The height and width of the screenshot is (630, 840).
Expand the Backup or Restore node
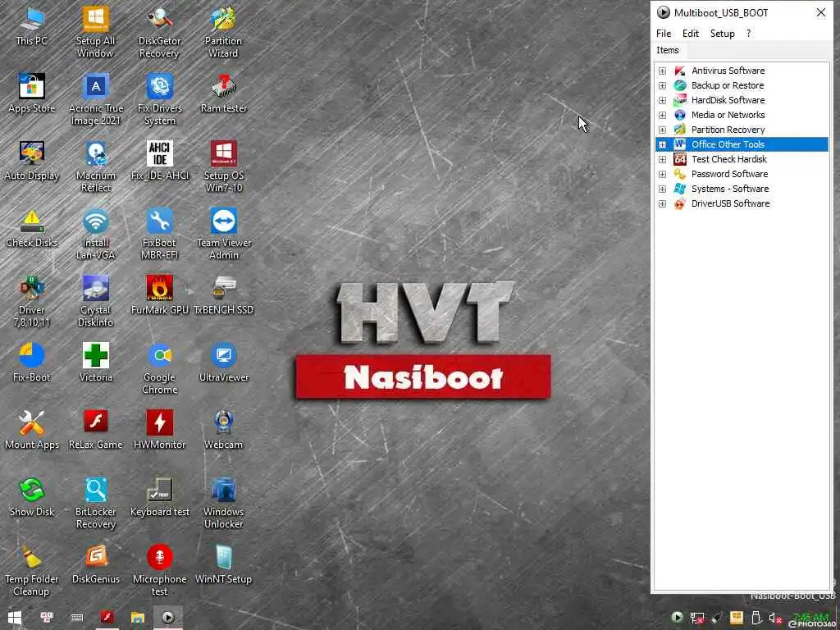coord(662,85)
